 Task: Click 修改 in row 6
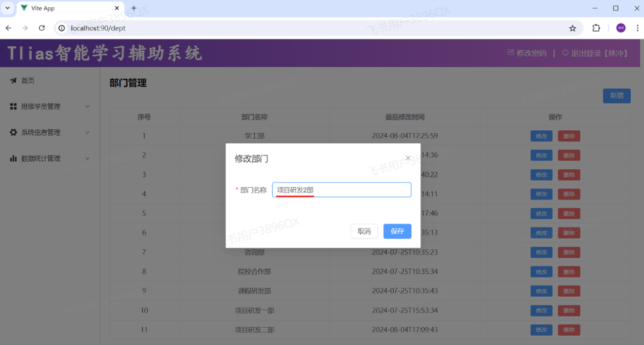click(541, 233)
